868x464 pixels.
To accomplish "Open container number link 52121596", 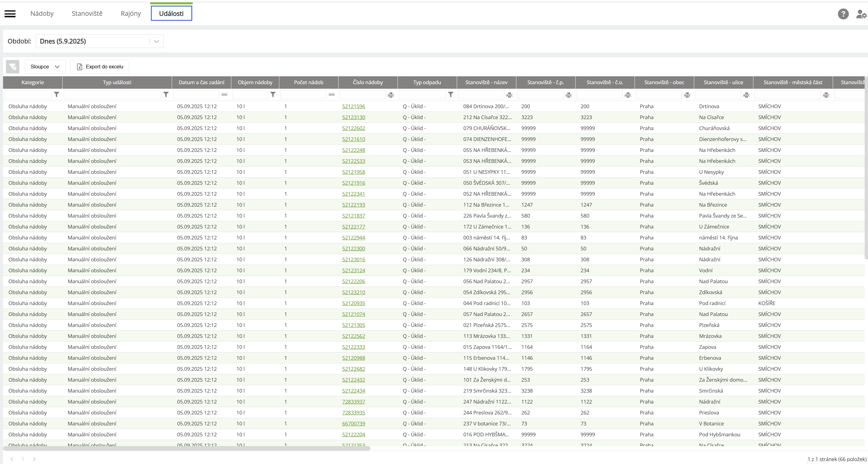I will pos(353,106).
